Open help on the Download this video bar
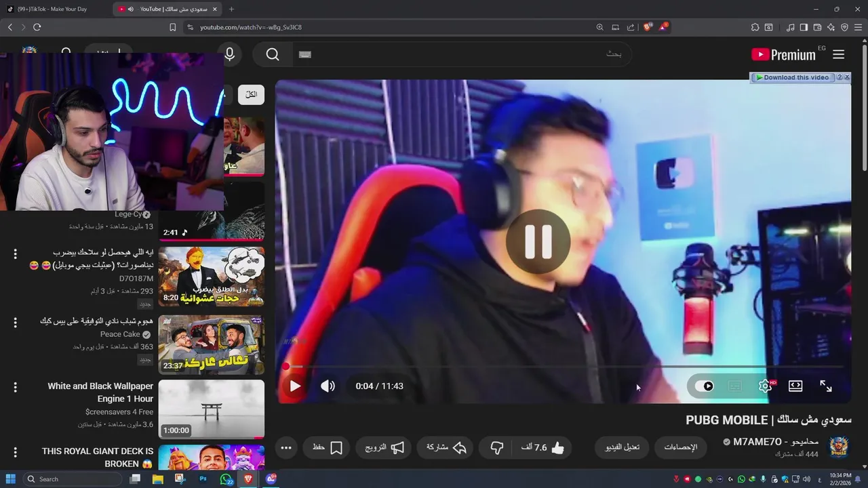Viewport: 868px width, 488px height. click(x=840, y=77)
